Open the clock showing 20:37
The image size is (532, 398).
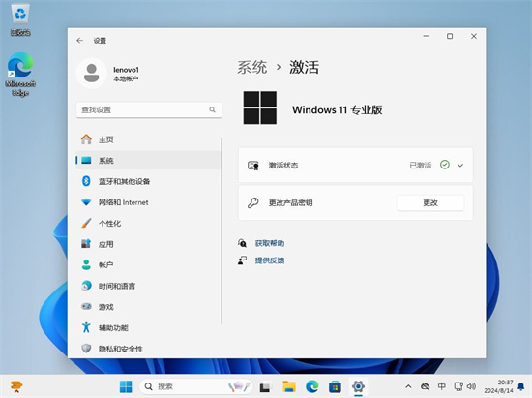pyautogui.click(x=498, y=386)
